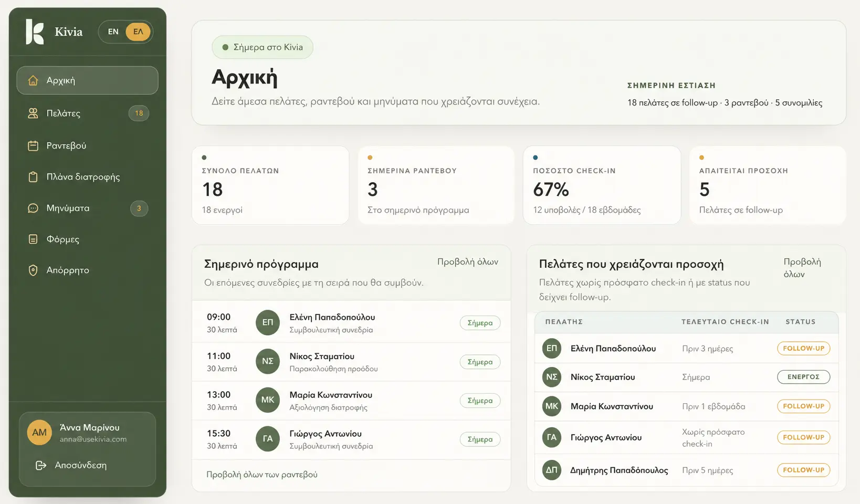Open the Ποσοστό check-in stat card
The image size is (860, 504).
pyautogui.click(x=602, y=185)
